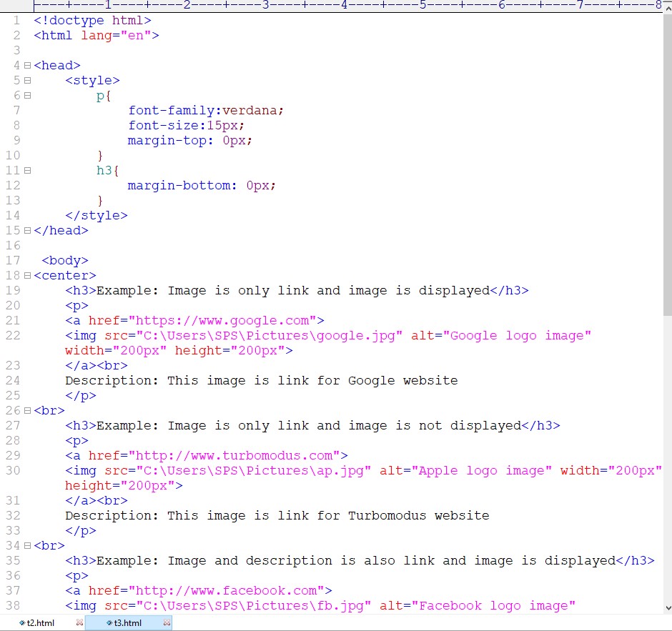Click the http://www.facebook.com href value
The image size is (672, 631).
pyautogui.click(x=227, y=591)
